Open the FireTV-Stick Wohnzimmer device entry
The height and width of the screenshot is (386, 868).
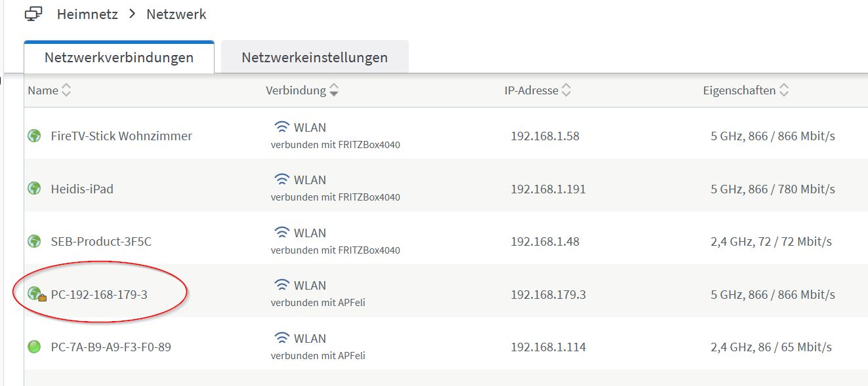[121, 136]
